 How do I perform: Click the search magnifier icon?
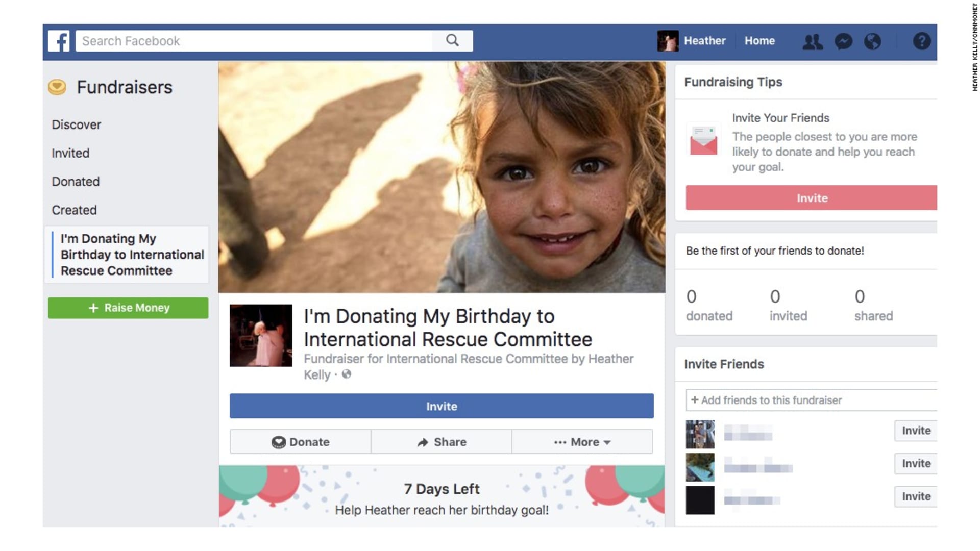point(452,40)
